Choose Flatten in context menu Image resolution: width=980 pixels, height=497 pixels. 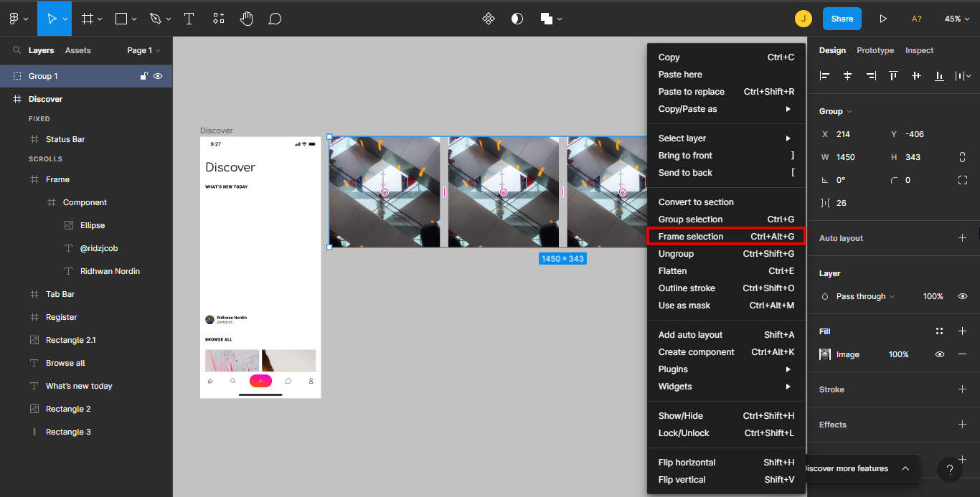click(x=726, y=271)
